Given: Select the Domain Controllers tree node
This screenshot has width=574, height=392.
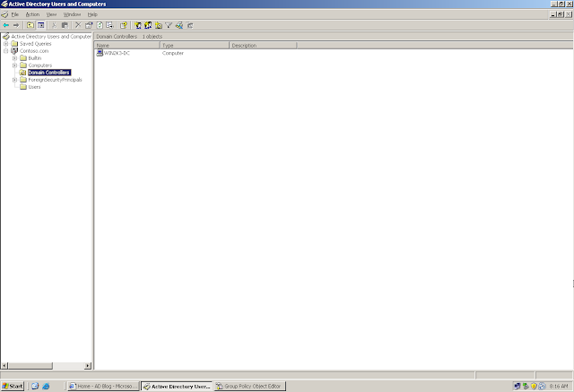Looking at the screenshot, I should point(49,73).
